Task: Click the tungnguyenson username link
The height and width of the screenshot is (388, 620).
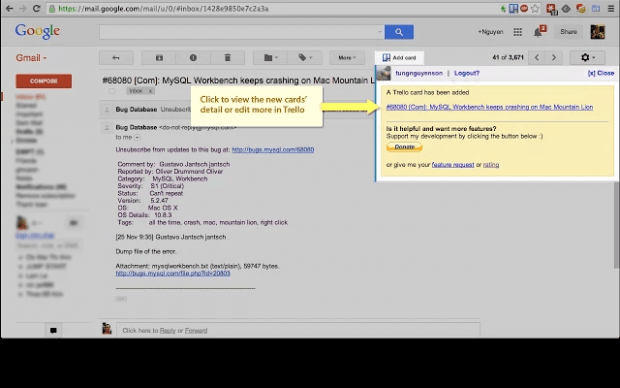Action: 419,73
